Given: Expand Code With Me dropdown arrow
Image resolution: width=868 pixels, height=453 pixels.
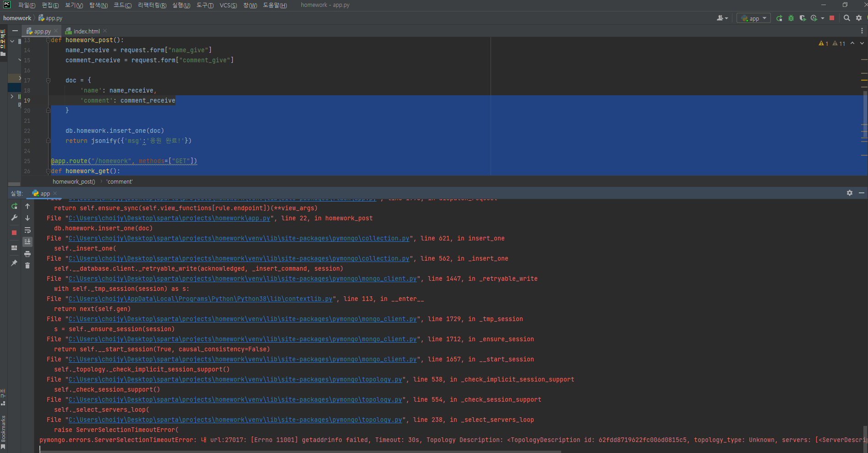Looking at the screenshot, I should pos(726,18).
